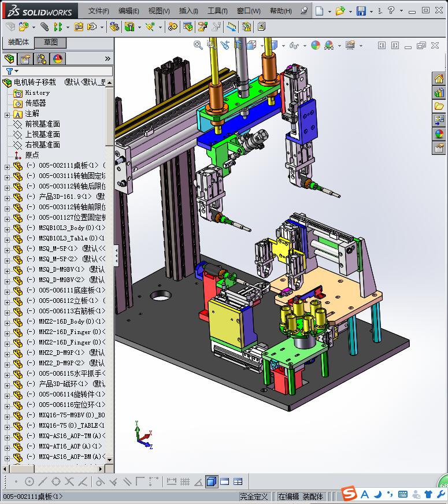This screenshot has width=448, height=504.
Task: Open Design Library icon in task pane
Action: [439, 93]
